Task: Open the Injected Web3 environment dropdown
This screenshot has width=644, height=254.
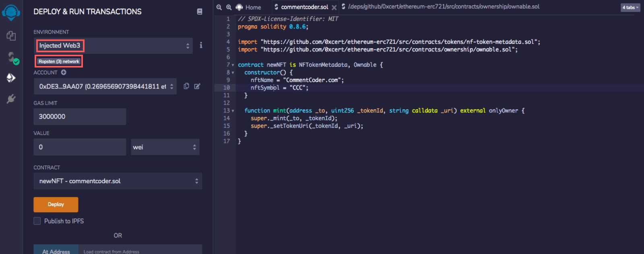Action: point(113,46)
